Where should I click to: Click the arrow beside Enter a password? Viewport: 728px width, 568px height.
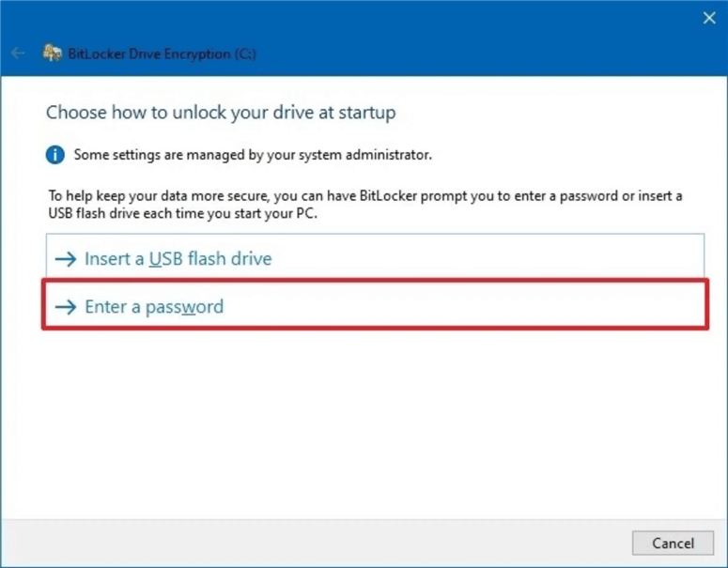[x=66, y=307]
